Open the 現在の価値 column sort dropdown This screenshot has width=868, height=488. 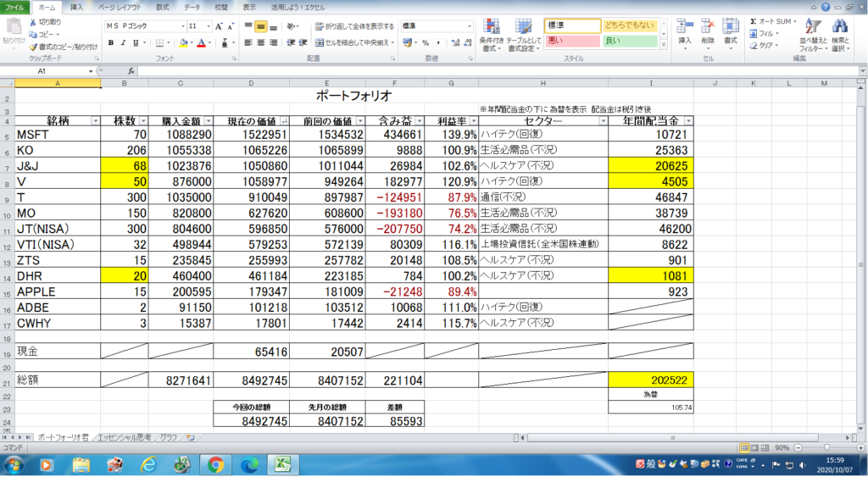point(284,121)
